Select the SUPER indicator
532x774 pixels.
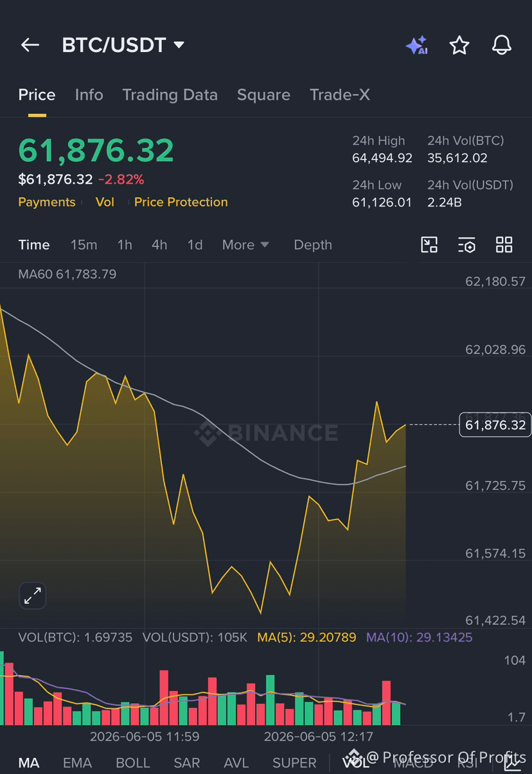coord(294,763)
